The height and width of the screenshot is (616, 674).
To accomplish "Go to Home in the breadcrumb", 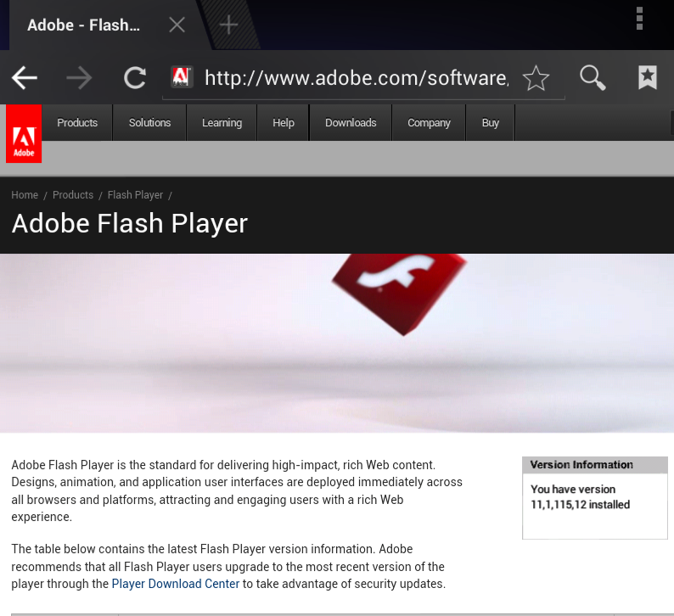I will click(x=25, y=195).
